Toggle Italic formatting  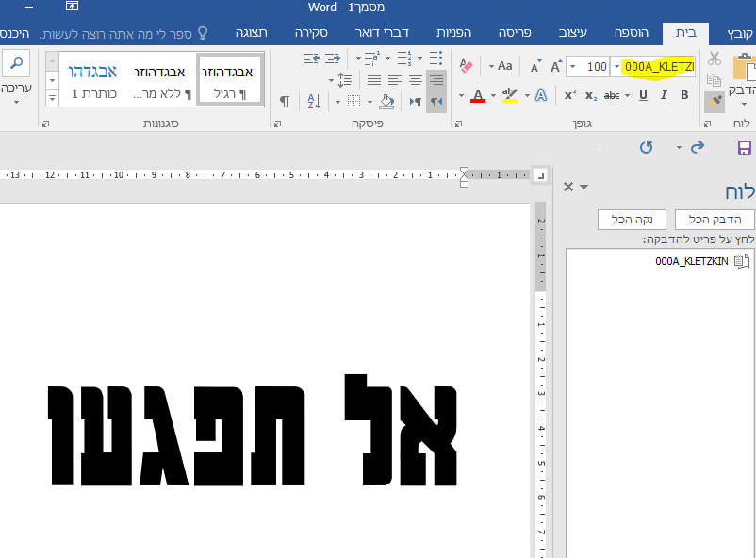[x=664, y=95]
